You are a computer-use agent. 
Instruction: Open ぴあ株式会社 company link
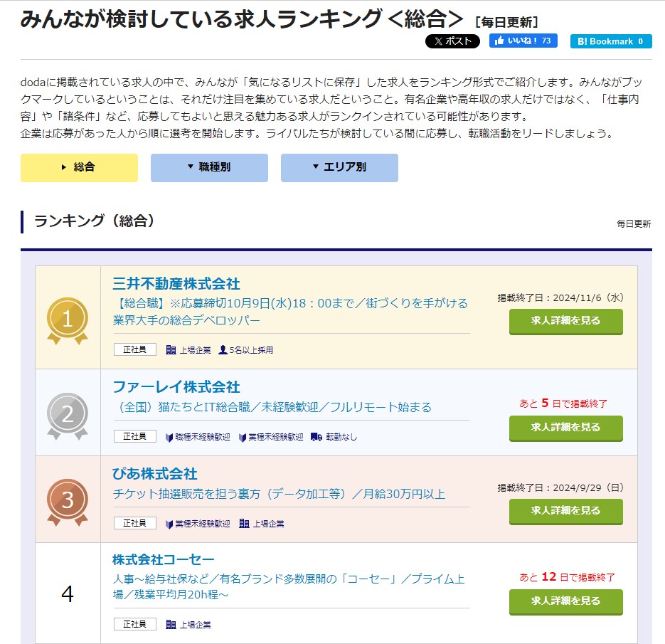[x=155, y=473]
